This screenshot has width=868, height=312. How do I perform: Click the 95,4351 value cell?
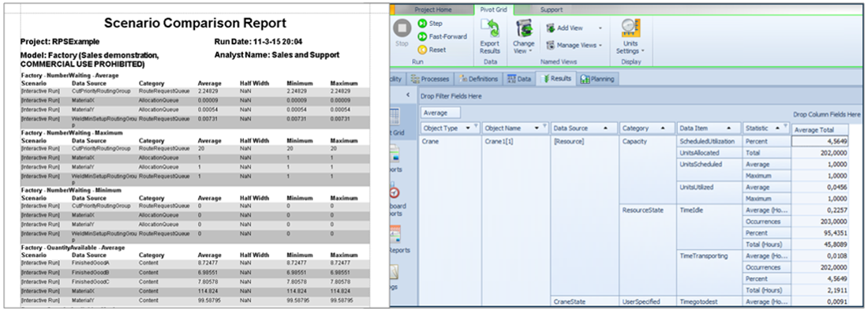pos(820,233)
